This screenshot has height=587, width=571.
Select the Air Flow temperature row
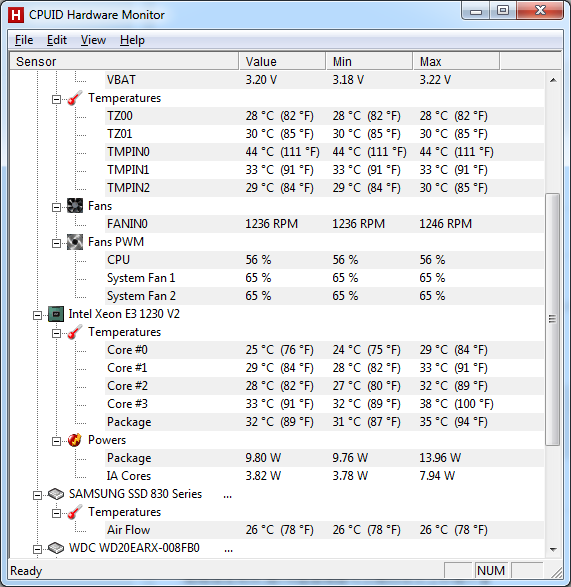pos(324,530)
